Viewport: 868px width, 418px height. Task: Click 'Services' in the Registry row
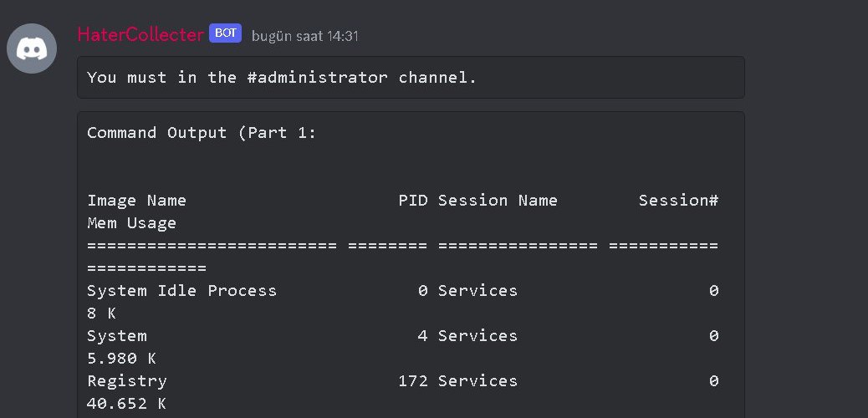click(477, 381)
